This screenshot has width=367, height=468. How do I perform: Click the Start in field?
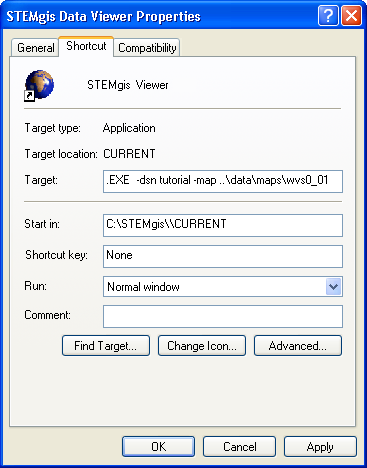coord(223,225)
